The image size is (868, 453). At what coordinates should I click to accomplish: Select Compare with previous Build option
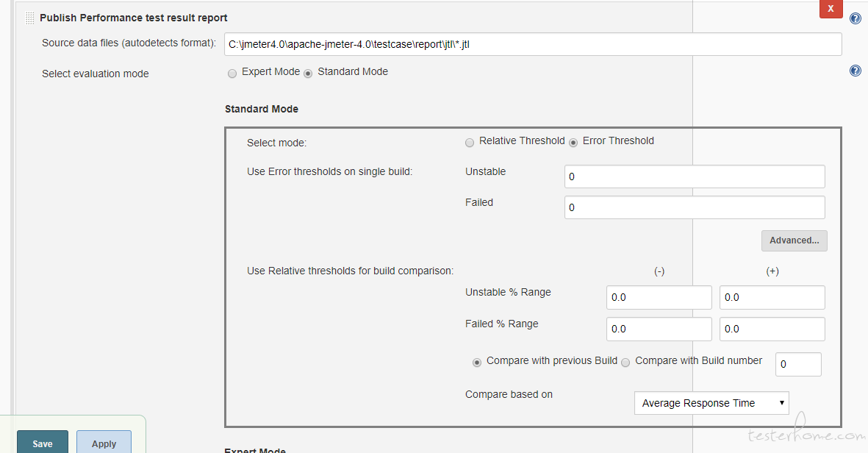point(477,362)
